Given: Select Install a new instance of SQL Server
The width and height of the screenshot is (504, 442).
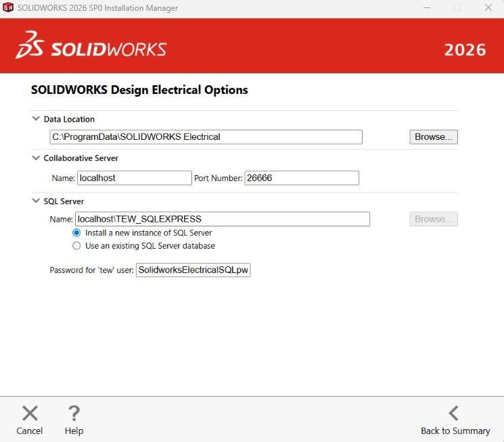Looking at the screenshot, I should click(x=76, y=232).
